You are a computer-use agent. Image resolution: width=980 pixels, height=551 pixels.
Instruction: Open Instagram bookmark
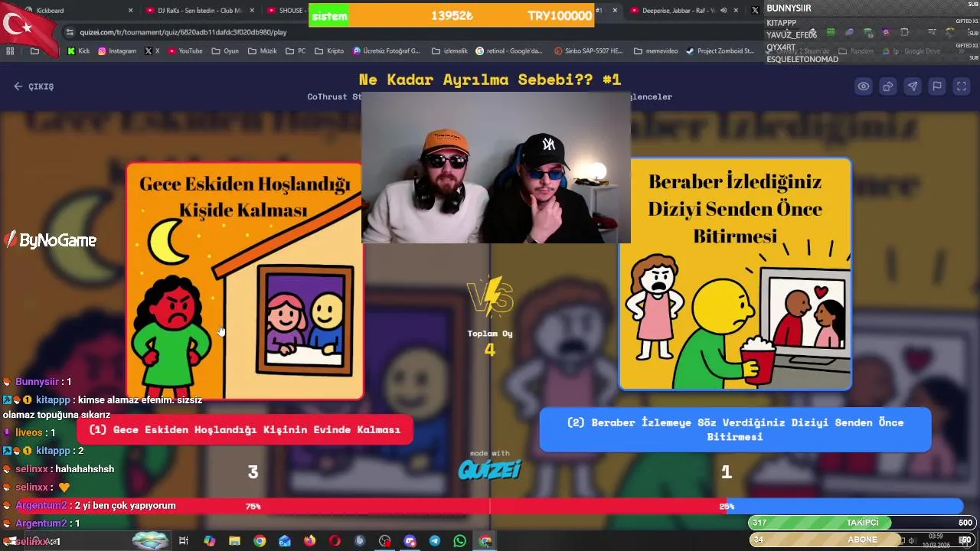(x=116, y=51)
